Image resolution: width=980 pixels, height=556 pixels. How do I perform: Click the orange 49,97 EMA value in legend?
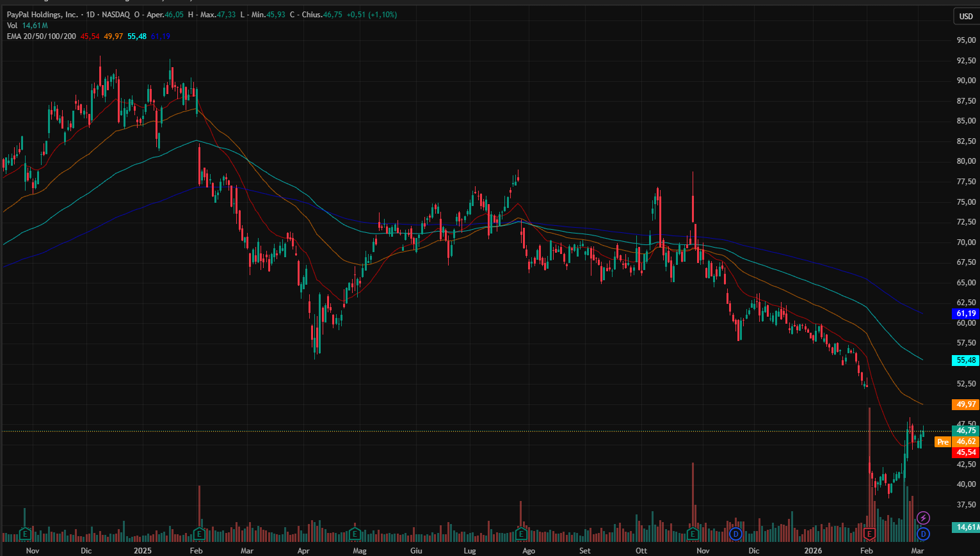[113, 36]
